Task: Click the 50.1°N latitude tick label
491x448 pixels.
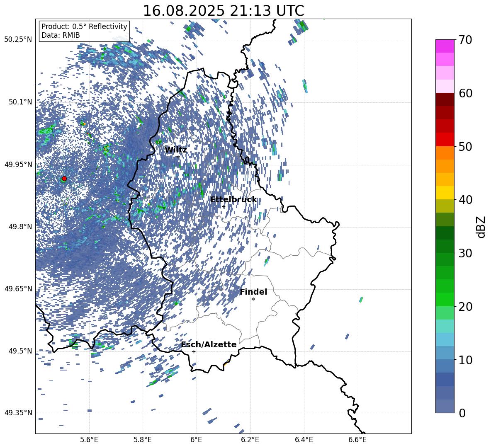Action: (x=20, y=102)
